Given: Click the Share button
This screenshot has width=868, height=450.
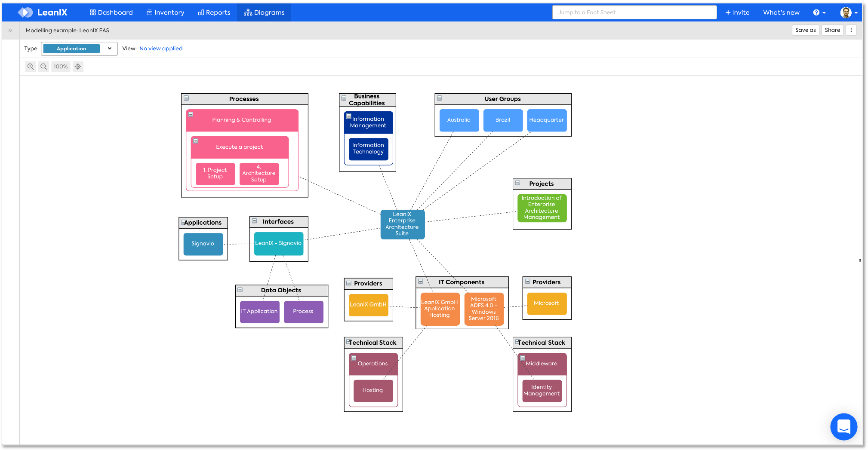Looking at the screenshot, I should tap(832, 30).
